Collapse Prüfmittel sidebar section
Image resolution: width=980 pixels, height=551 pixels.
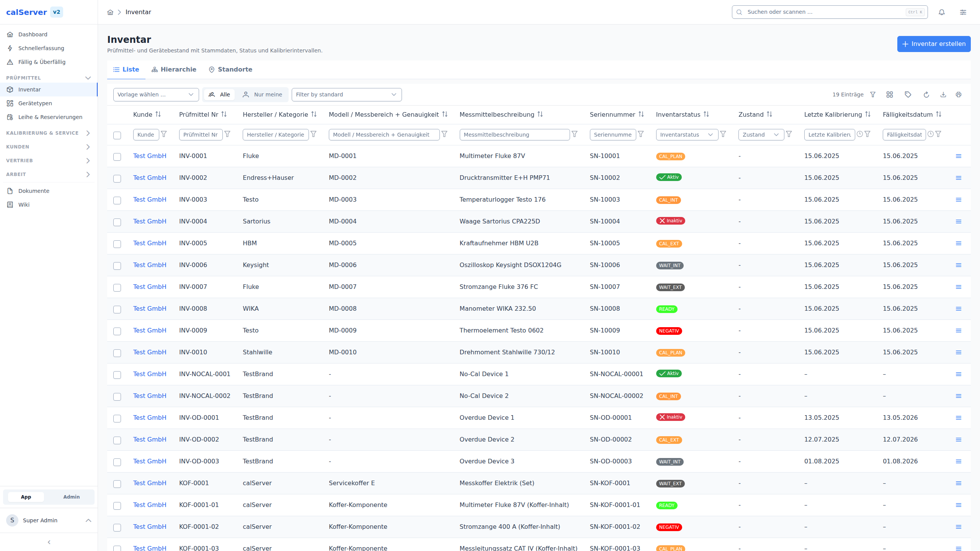(49, 78)
